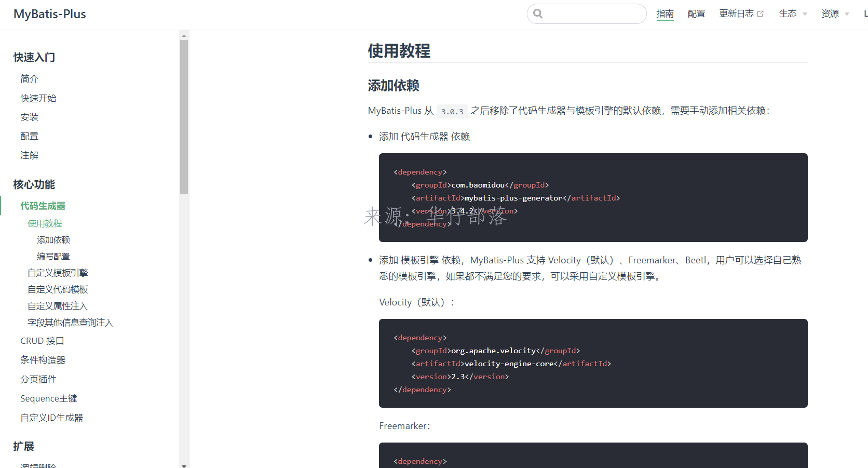Open 注解 in sidebar

(x=29, y=155)
